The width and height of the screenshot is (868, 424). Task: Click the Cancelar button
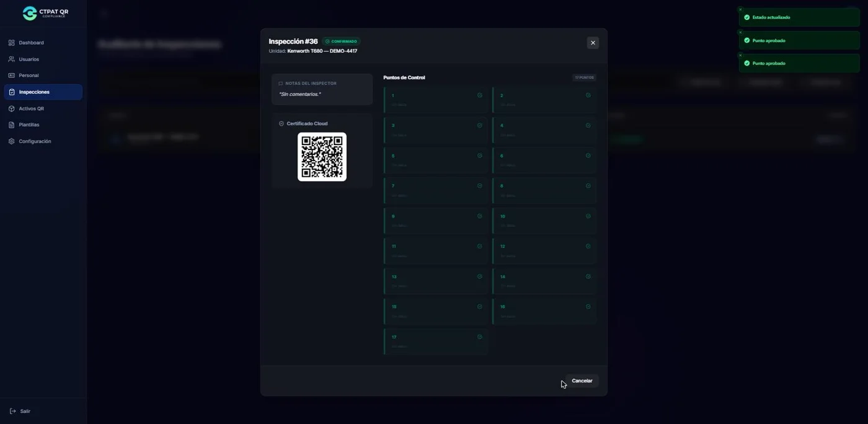click(582, 381)
